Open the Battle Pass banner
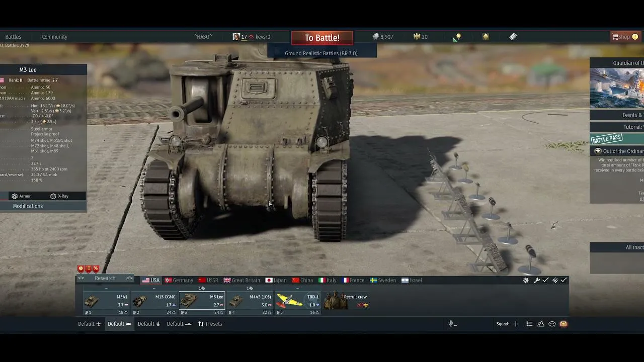Image resolution: width=644 pixels, height=362 pixels. coord(617,139)
